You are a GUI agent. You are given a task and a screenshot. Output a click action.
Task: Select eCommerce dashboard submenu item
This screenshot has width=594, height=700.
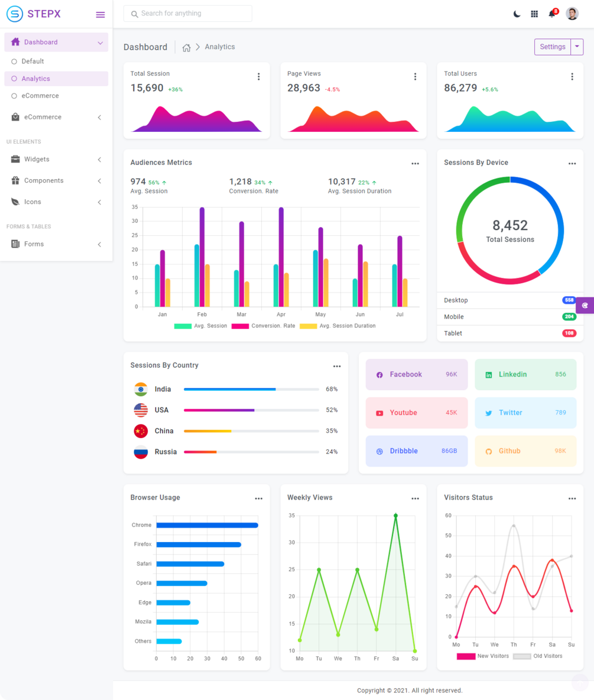tap(56, 96)
